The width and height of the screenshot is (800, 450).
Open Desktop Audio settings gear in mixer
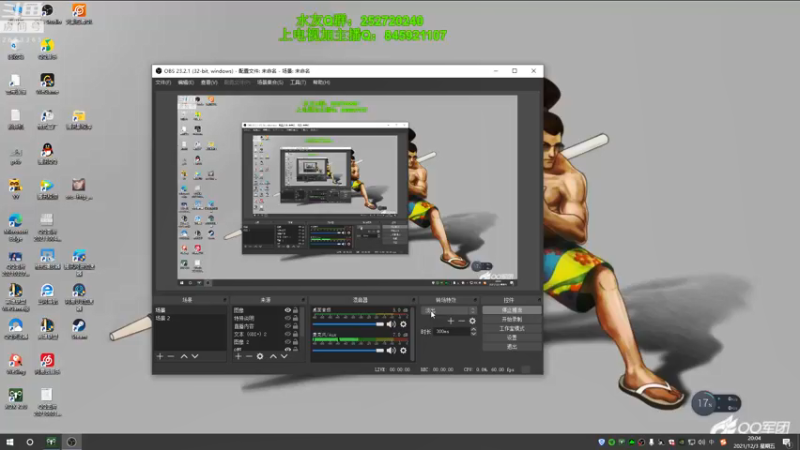[x=404, y=324]
